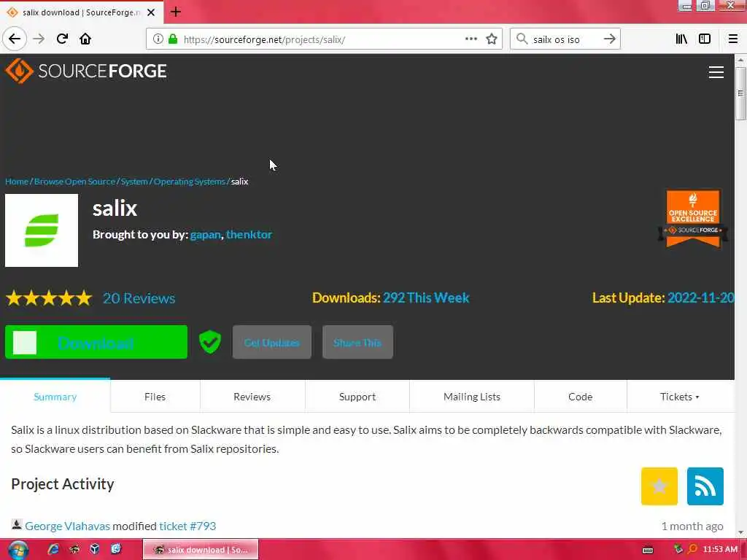Click the Open Source Excellence badge

(693, 219)
